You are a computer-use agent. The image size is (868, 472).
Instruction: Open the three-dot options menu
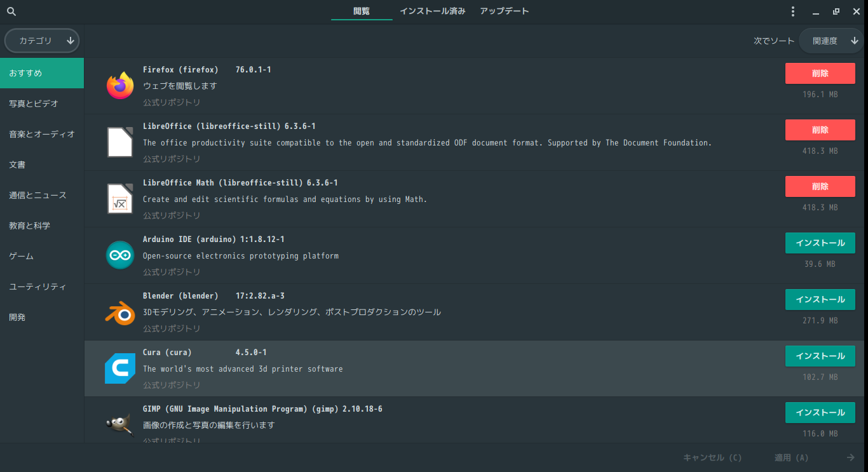tap(793, 11)
